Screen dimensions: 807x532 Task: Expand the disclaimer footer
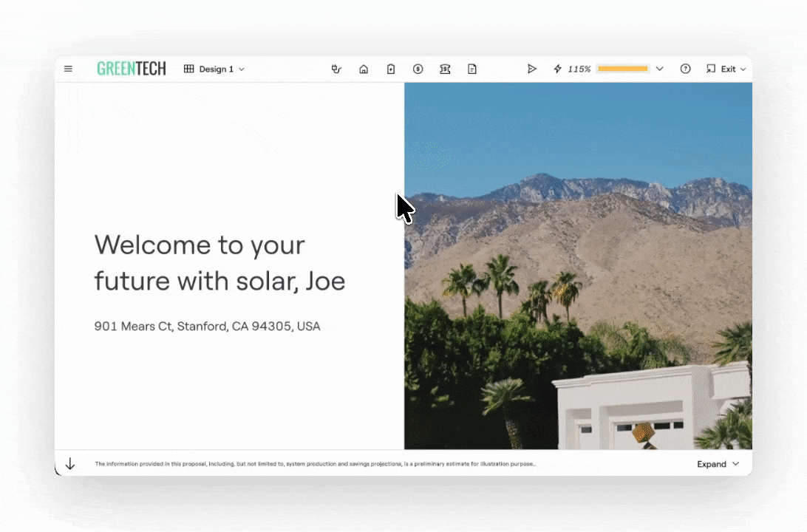(x=718, y=464)
